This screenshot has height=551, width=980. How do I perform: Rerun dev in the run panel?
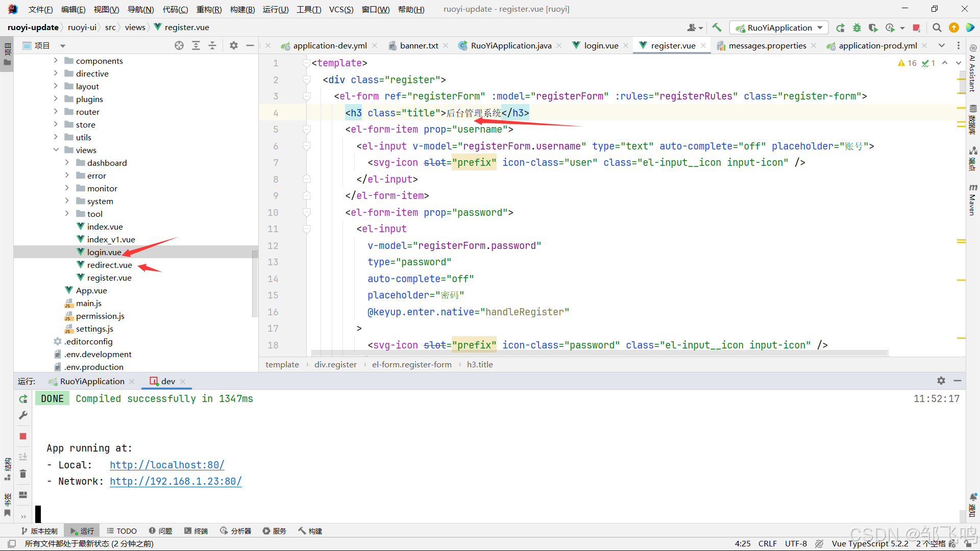(23, 399)
